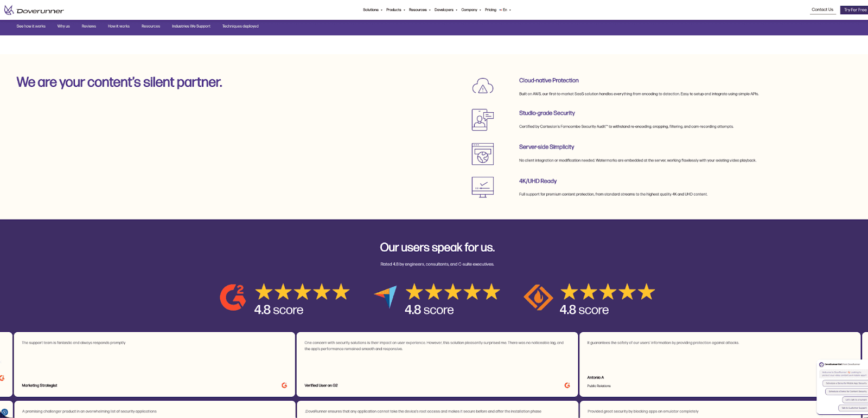
Task: Choose Let's talk to a human
Action: click(856, 400)
